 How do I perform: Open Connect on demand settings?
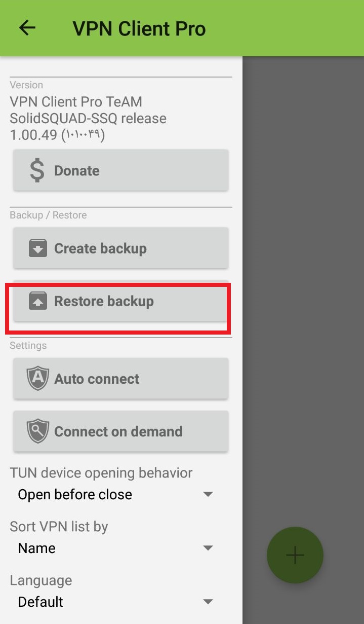click(x=120, y=431)
